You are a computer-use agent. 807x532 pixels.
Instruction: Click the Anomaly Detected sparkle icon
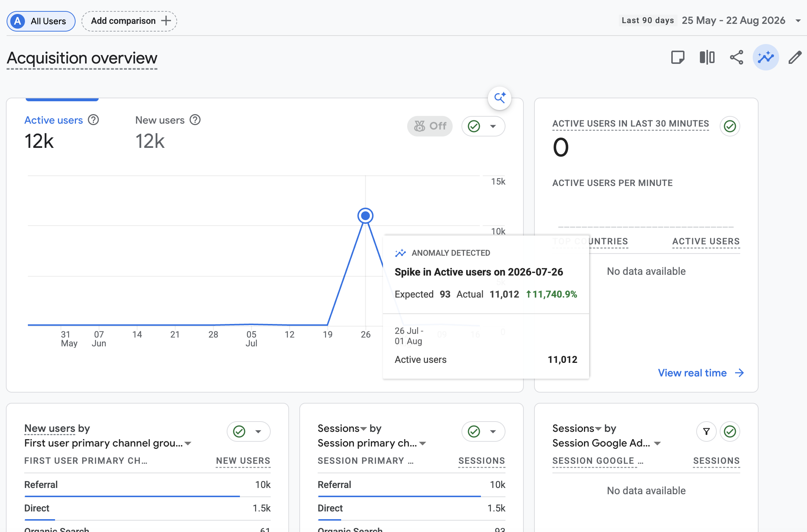click(400, 253)
